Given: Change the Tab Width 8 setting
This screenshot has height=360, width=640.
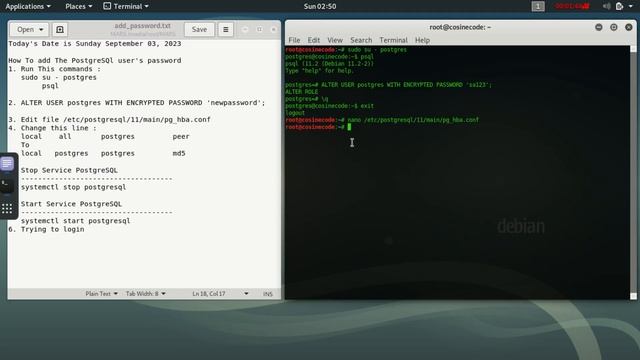Looking at the screenshot, I should [145, 293].
